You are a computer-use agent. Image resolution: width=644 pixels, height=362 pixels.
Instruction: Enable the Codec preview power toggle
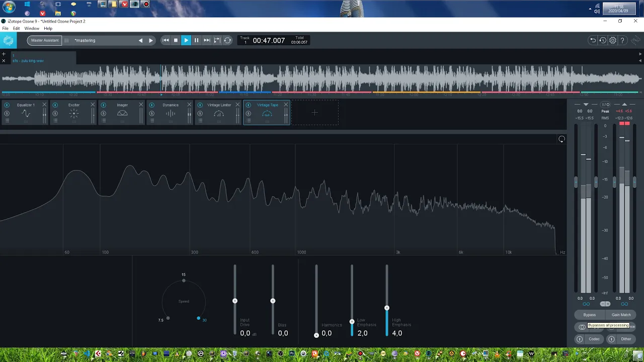click(x=580, y=339)
